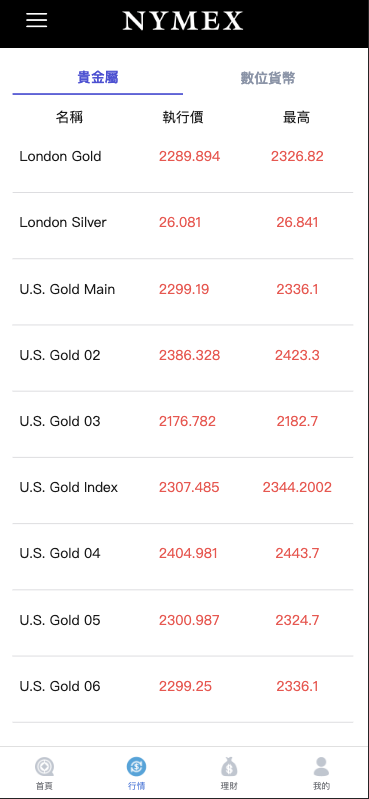The image size is (369, 799).
Task: Open the London Gold row
Action: pyautogui.click(x=182, y=160)
